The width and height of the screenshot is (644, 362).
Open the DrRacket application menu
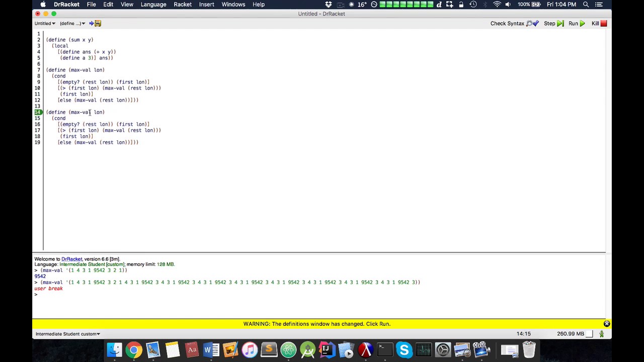tap(66, 5)
